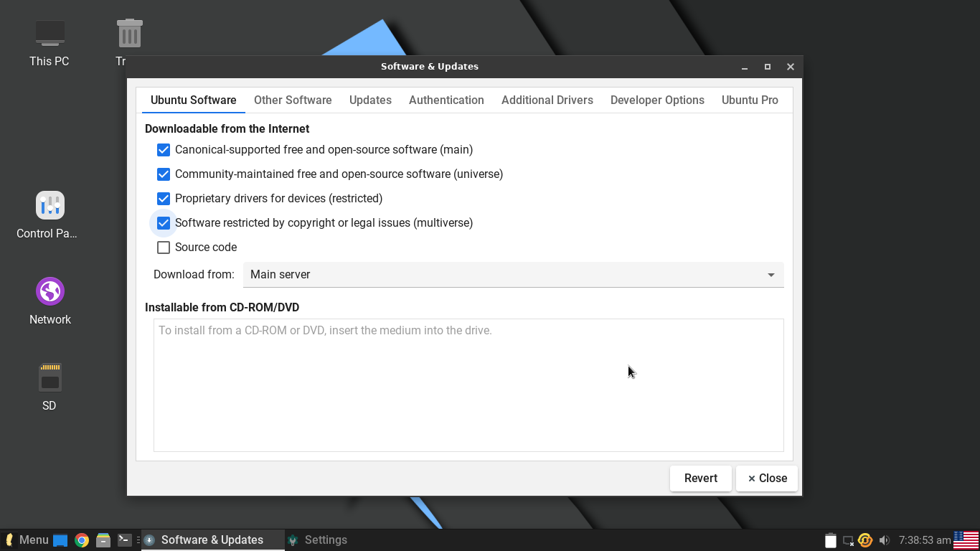Open This PC desktop icon
The width and height of the screenshot is (980, 551).
[50, 42]
